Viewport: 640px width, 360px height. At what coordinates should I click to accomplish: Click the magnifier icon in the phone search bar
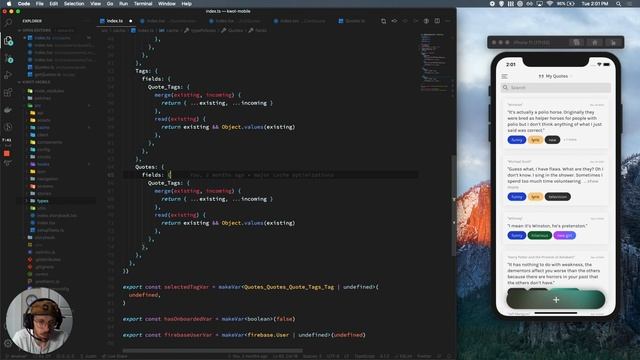pyautogui.click(x=505, y=87)
